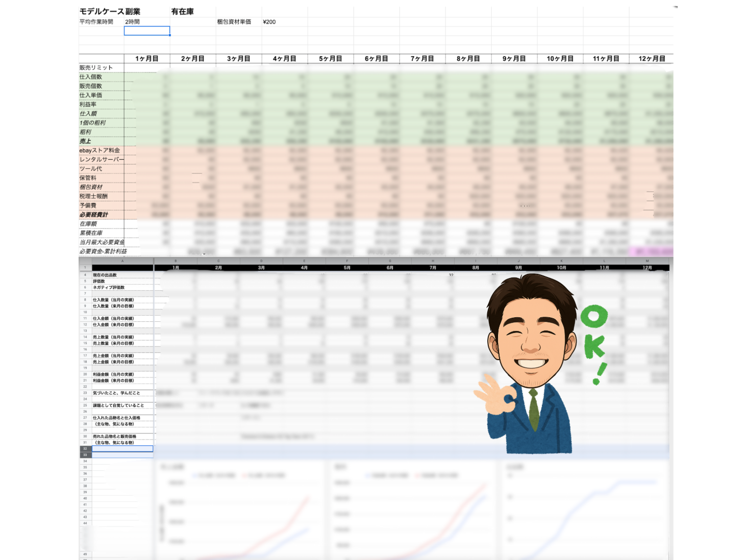Image resolution: width=746 pixels, height=560 pixels.
Task: Click the '梱包資材' expense row label
Action: click(91, 187)
